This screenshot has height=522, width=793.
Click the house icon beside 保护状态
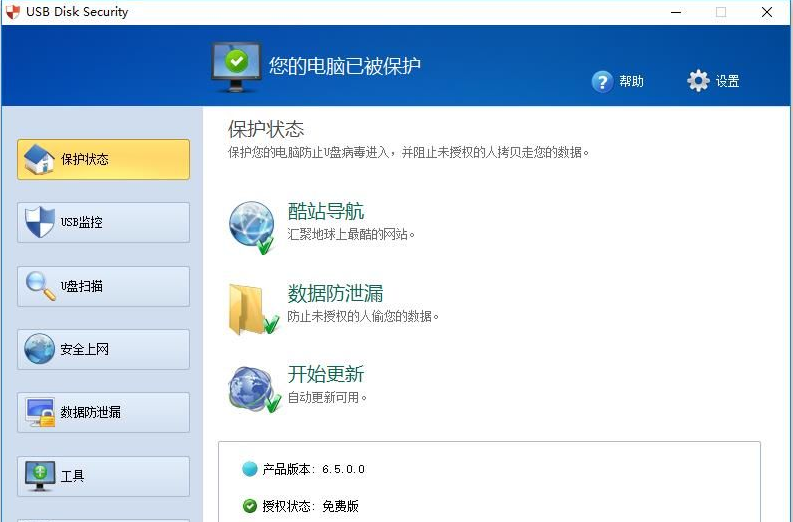pyautogui.click(x=39, y=159)
